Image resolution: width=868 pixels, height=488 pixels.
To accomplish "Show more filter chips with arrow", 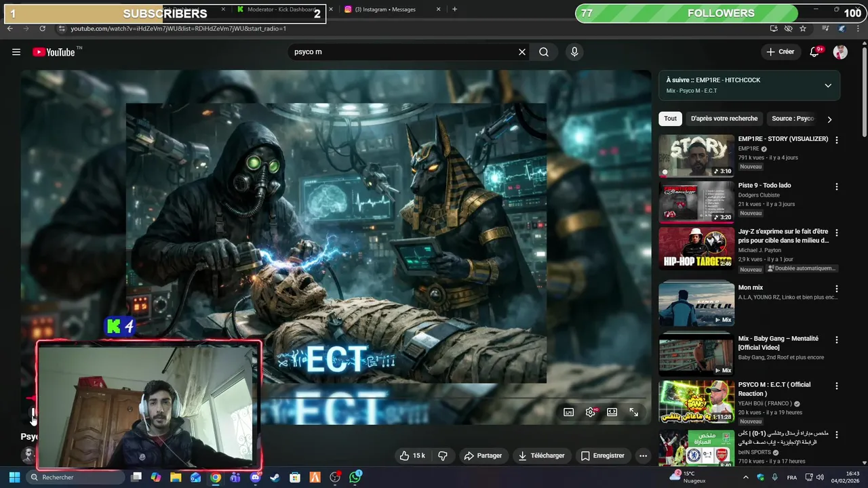I will click(829, 119).
